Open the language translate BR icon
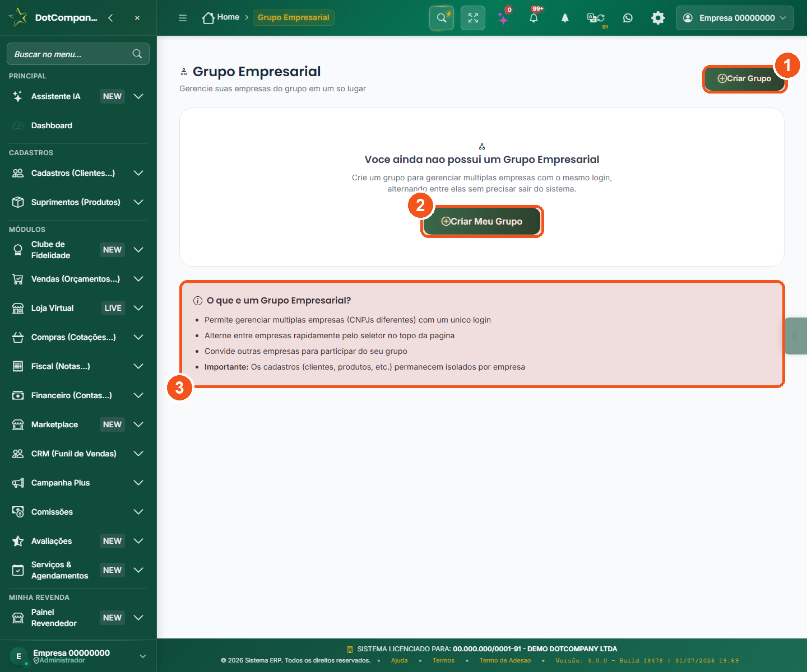The height and width of the screenshot is (672, 807). point(596,18)
